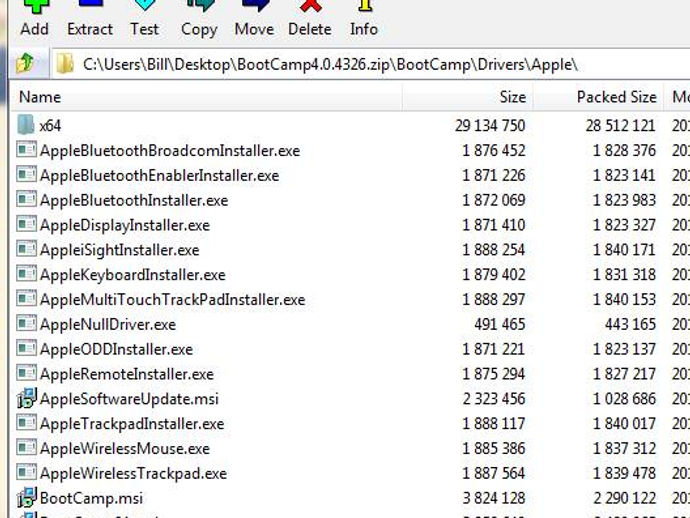Image resolution: width=690 pixels, height=518 pixels.
Task: Click the folder icon in address bar
Action: coord(65,64)
